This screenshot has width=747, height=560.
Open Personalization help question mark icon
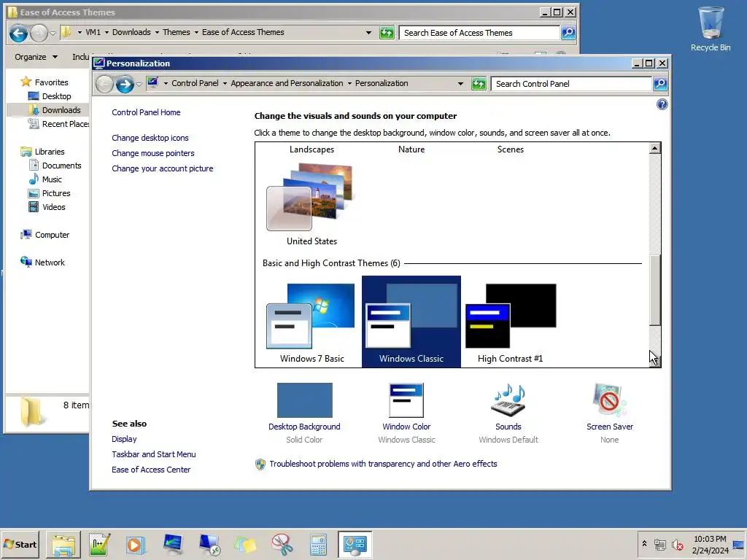[x=662, y=105]
